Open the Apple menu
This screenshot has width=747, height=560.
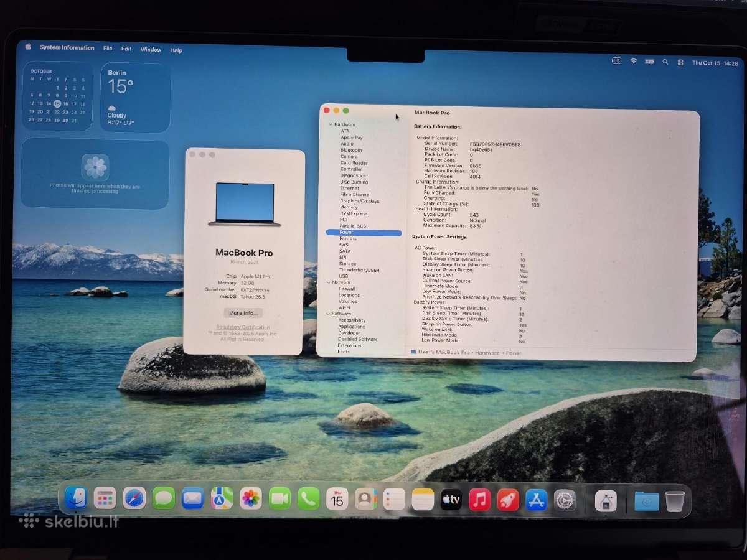(x=28, y=47)
